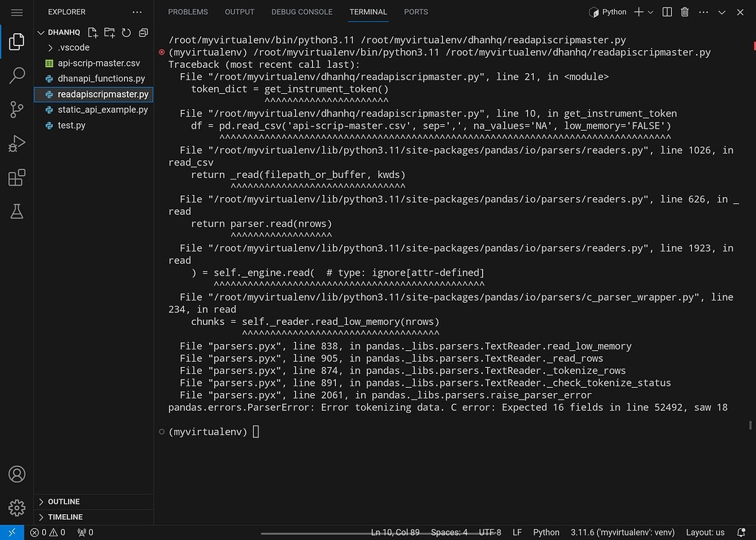Open Explorer views and more actions menu
The image size is (756, 540).
tap(137, 12)
